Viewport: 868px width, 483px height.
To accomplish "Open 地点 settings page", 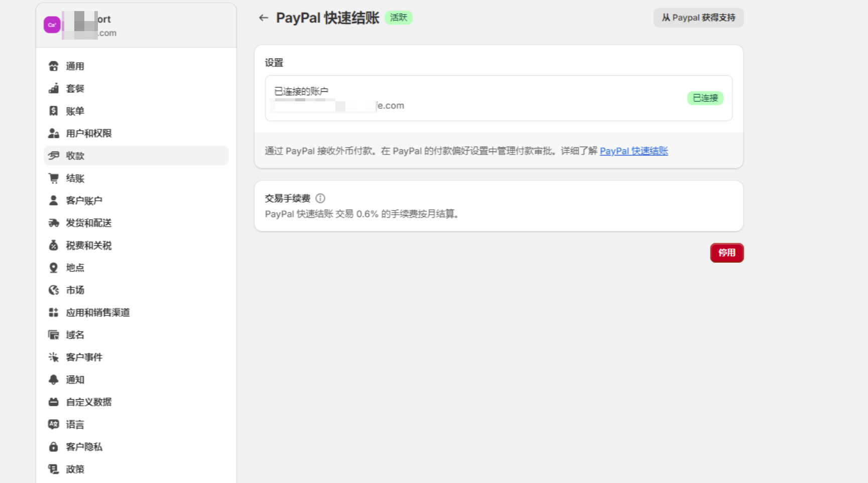I will 136,268.
